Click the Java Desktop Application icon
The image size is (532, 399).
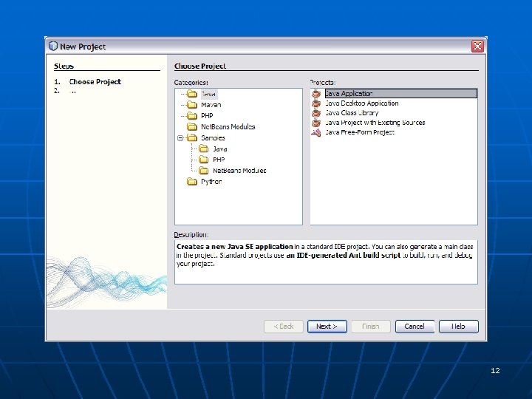tap(316, 103)
